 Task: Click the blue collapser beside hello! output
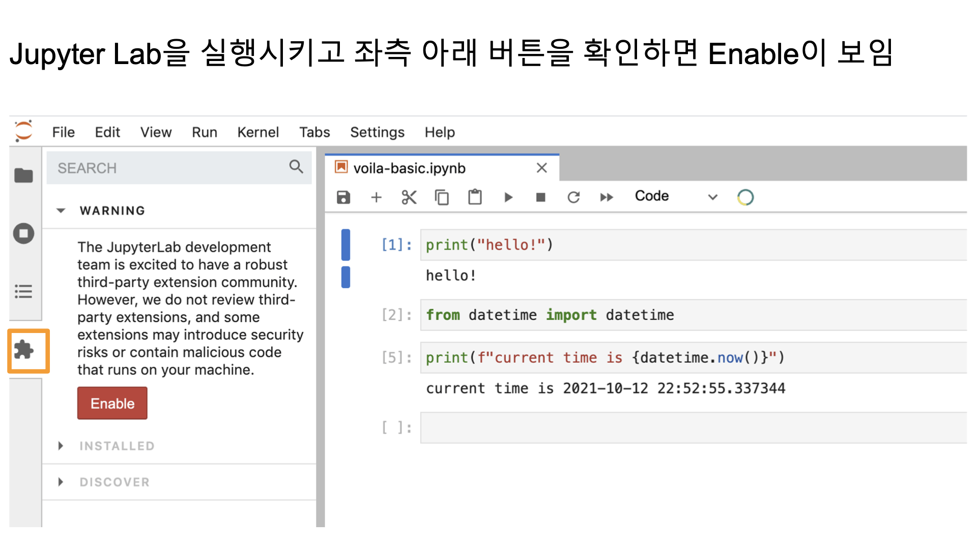click(x=345, y=277)
